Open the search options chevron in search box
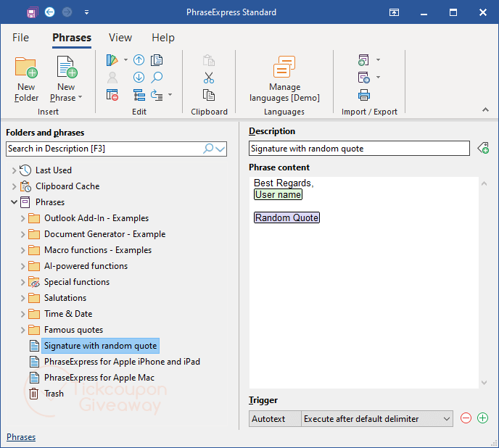 220,149
